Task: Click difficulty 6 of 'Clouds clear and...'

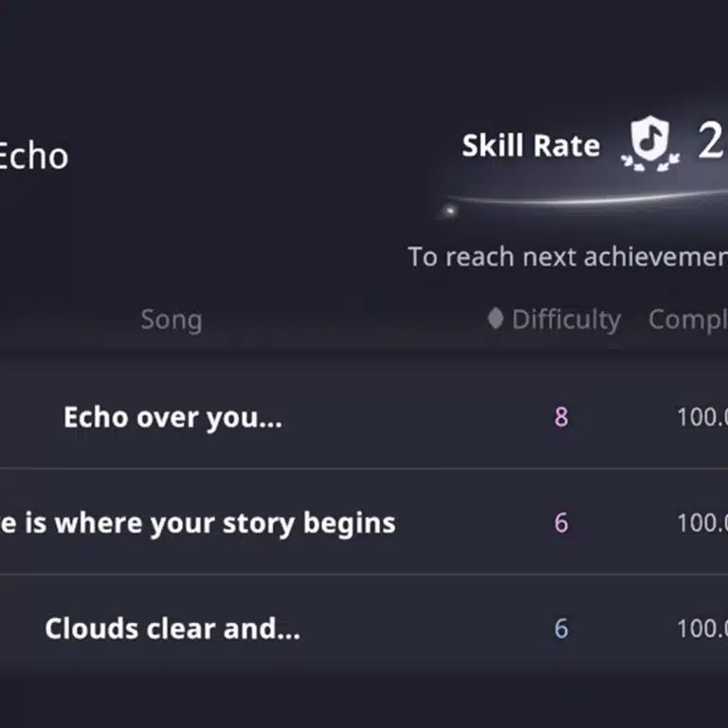Action: coord(561,629)
